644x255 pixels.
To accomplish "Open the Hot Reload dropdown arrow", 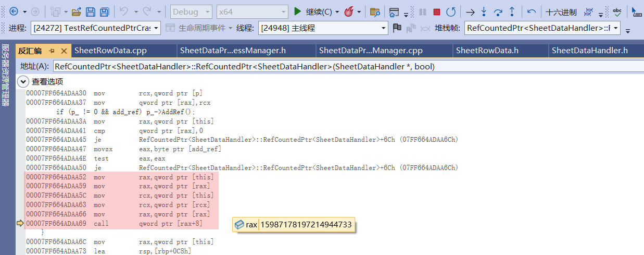I will (x=360, y=11).
